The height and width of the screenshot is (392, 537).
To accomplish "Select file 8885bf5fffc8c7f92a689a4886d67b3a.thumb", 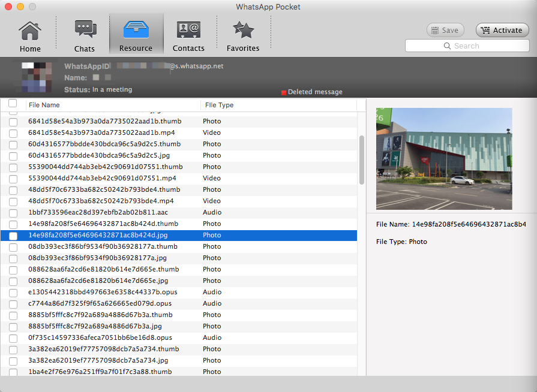I will 100,315.
